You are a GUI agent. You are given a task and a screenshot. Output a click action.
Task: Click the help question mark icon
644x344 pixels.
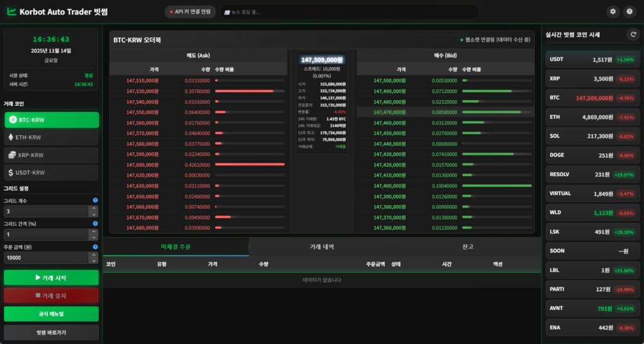pos(629,12)
